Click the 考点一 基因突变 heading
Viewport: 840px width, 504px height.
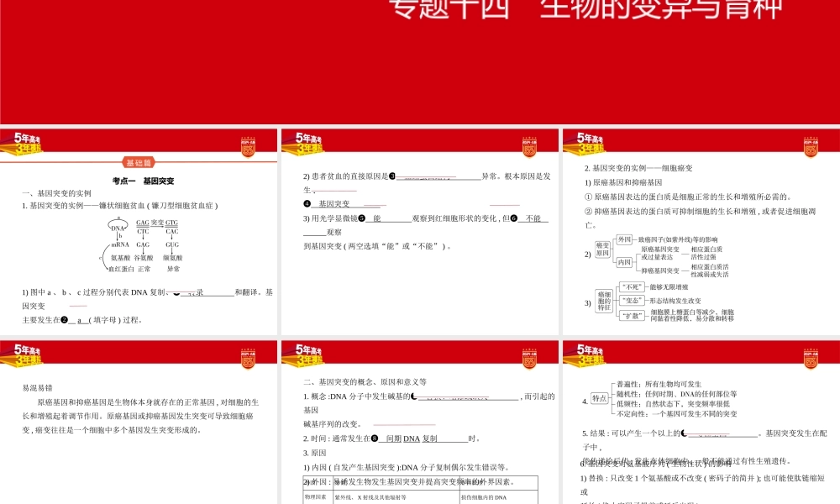pyautogui.click(x=144, y=181)
